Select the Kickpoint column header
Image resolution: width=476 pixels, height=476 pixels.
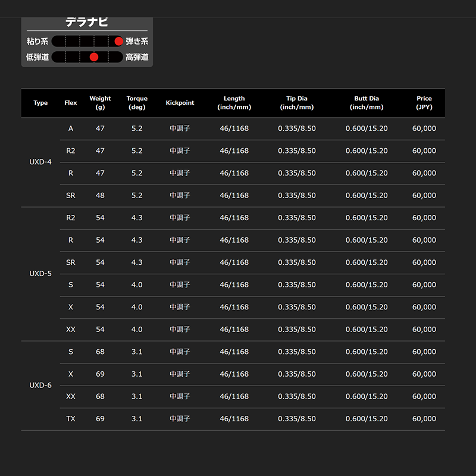180,103
